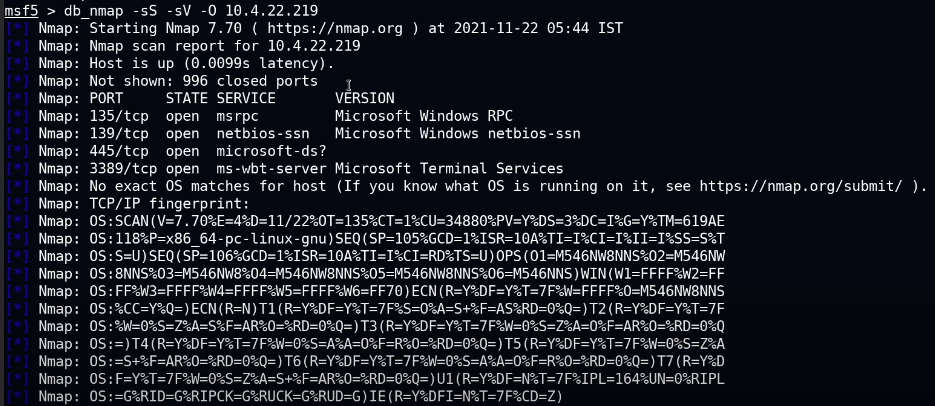Image resolution: width=935 pixels, height=406 pixels.
Task: Click the Microsoft Windows RPC version text
Action: 423,116
